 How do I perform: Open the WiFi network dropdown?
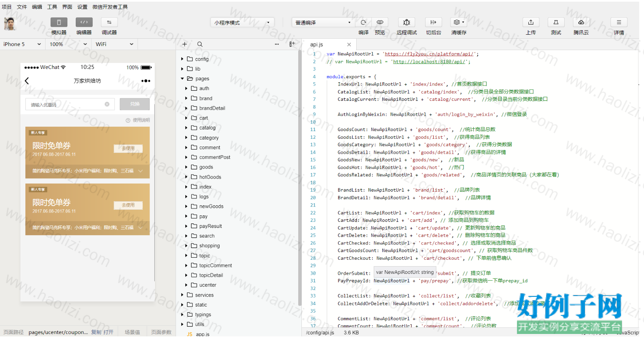point(115,44)
